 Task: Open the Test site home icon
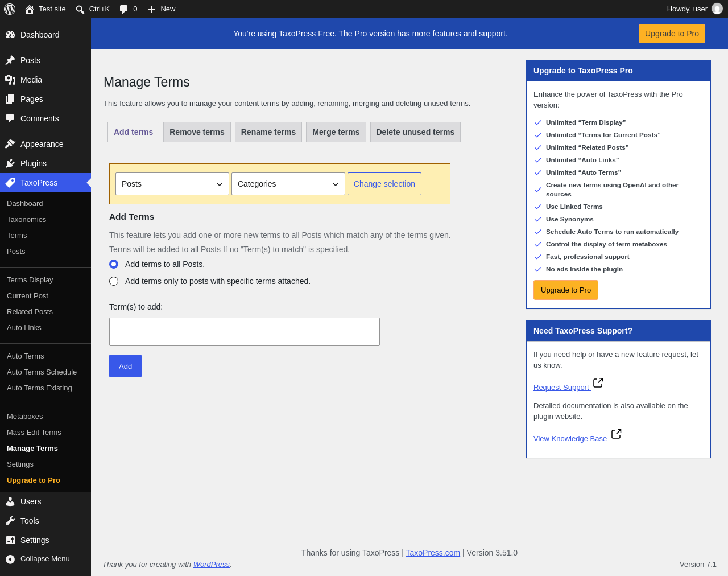(x=30, y=9)
